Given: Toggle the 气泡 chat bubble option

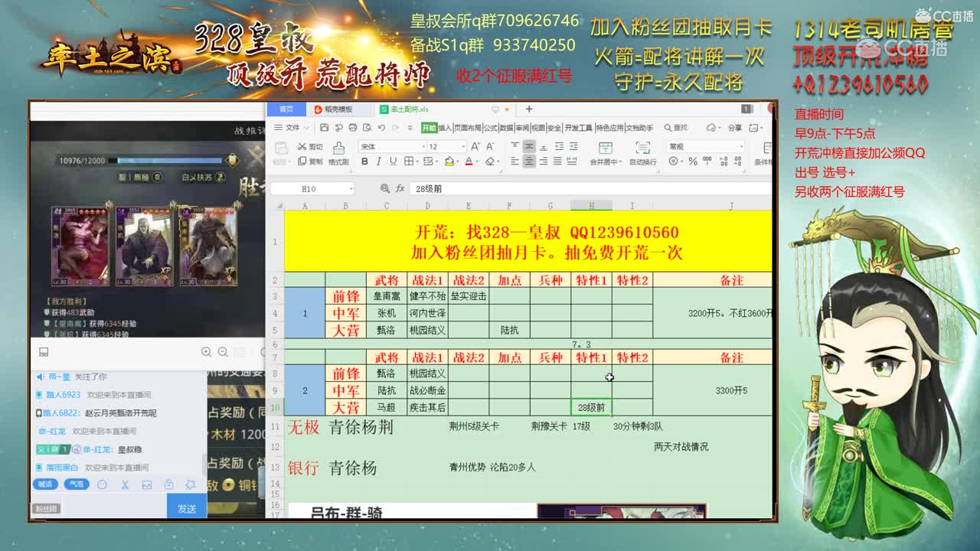Looking at the screenshot, I should pyautogui.click(x=77, y=484).
